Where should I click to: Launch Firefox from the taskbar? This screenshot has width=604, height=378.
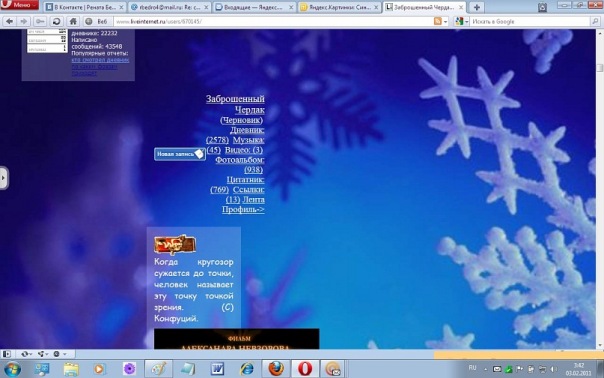click(x=276, y=369)
